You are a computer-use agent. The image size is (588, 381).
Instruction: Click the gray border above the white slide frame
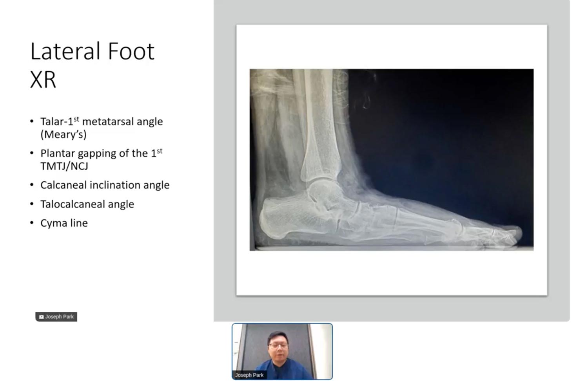(x=391, y=12)
